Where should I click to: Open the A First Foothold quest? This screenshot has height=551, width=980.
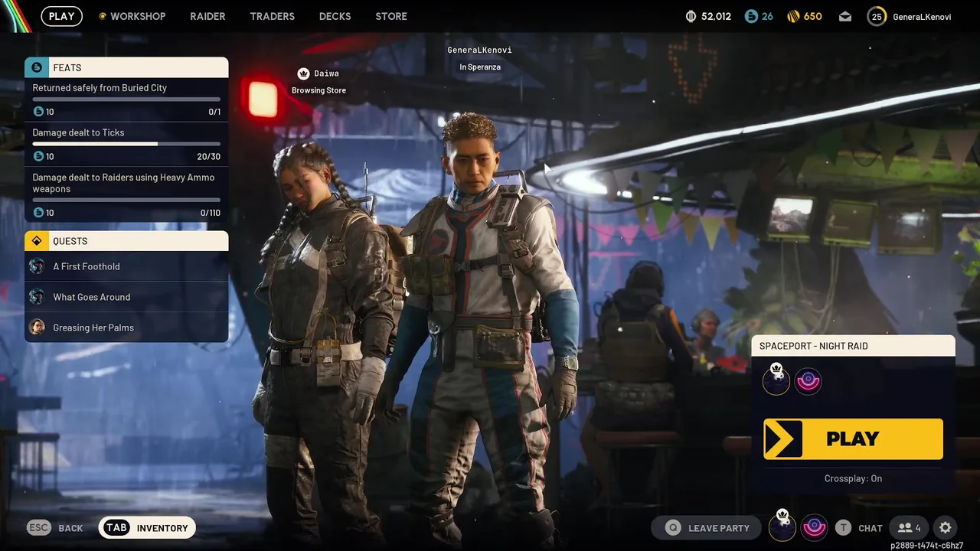[x=126, y=266]
